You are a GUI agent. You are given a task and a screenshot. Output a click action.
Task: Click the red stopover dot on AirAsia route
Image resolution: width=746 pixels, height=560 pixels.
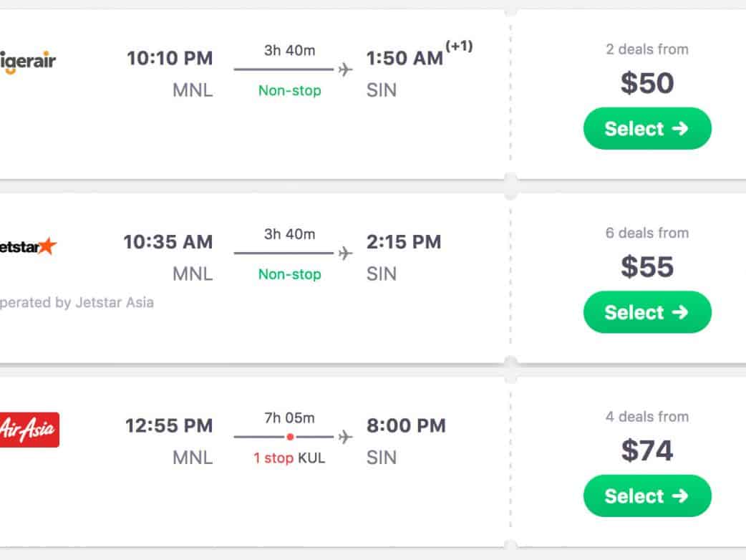point(290,437)
